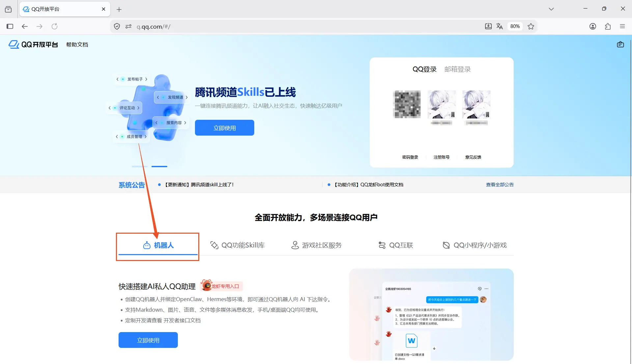Image resolution: width=632 pixels, height=364 pixels.
Task: Click the 80% zoom level indicator
Action: (515, 26)
